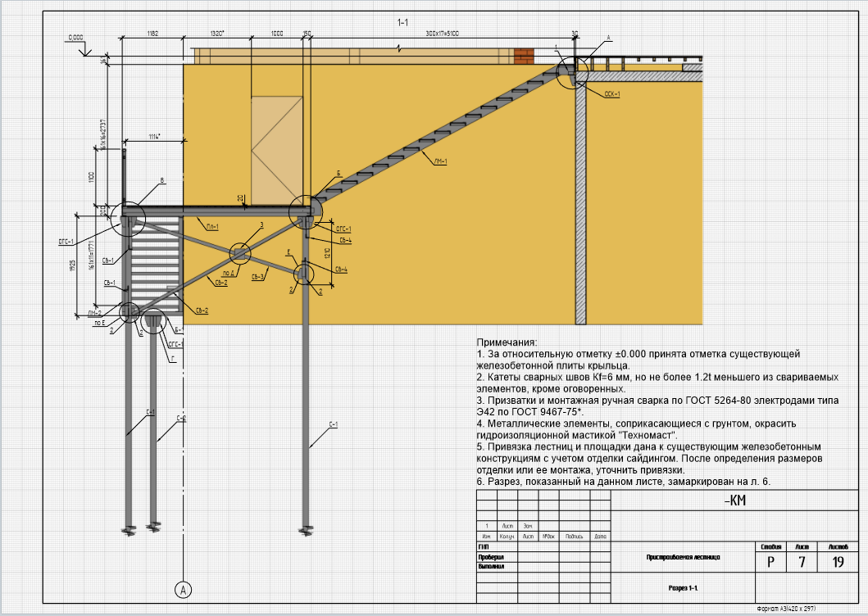Screen dimensions: 868x616
Task: Click the -КМ title block cell
Action: coord(735,500)
